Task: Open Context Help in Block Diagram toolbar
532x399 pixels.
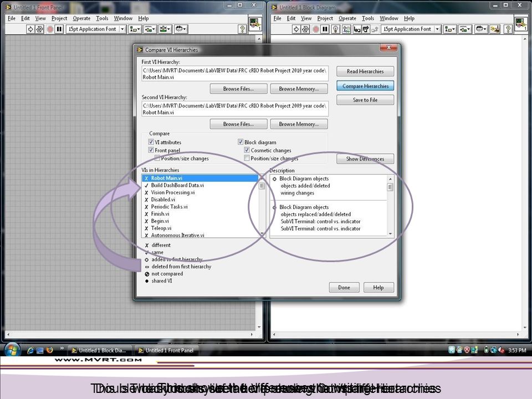Action: tap(508, 29)
